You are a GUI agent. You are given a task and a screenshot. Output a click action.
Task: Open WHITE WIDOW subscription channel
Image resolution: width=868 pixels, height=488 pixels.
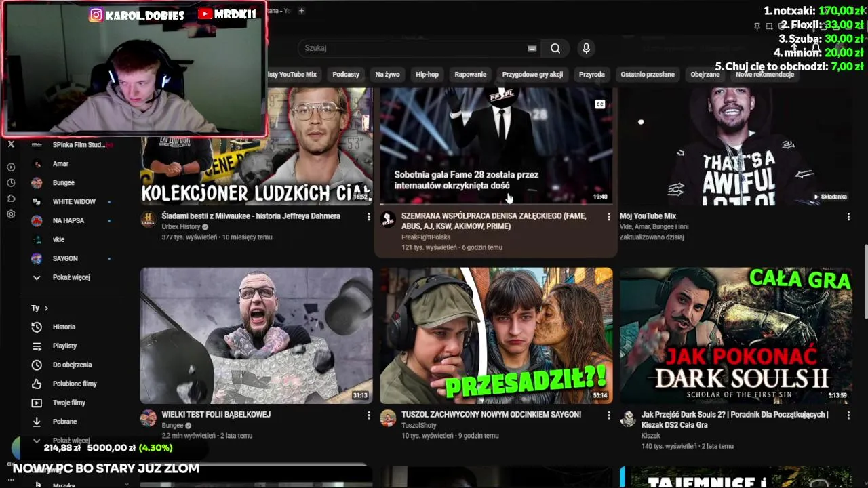73,201
